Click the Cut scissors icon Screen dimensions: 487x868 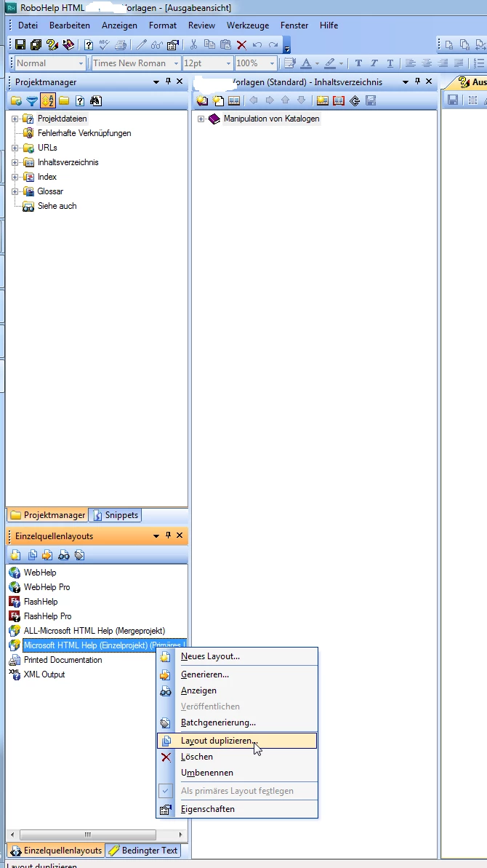pos(193,45)
